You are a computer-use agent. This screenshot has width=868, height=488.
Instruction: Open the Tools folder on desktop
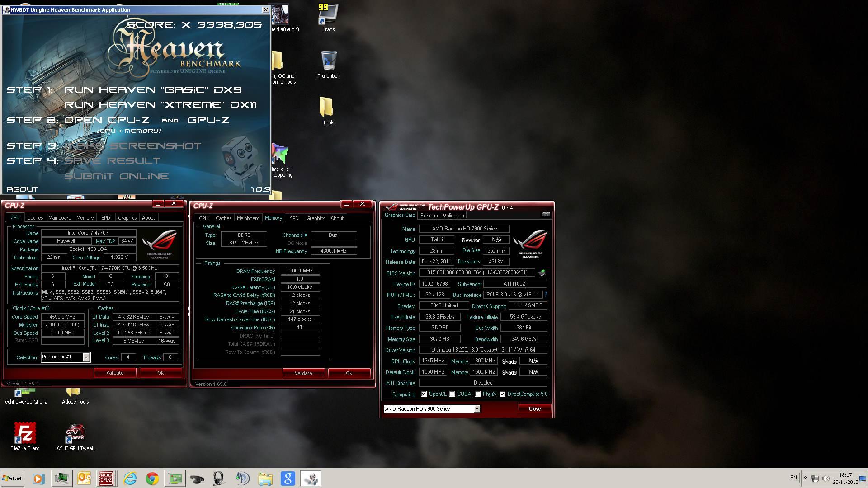tap(328, 111)
